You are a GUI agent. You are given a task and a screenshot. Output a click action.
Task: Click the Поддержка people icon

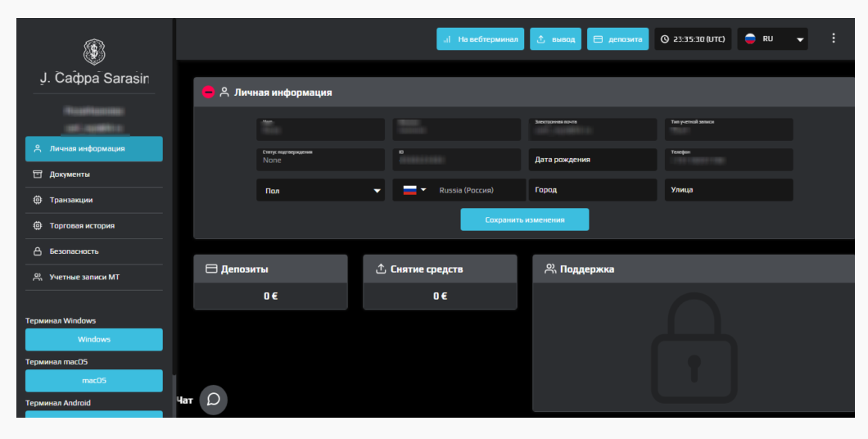click(550, 269)
